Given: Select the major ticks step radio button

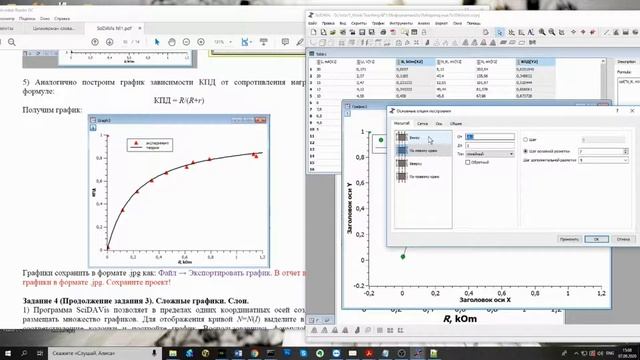Looking at the screenshot, I should 525,151.
